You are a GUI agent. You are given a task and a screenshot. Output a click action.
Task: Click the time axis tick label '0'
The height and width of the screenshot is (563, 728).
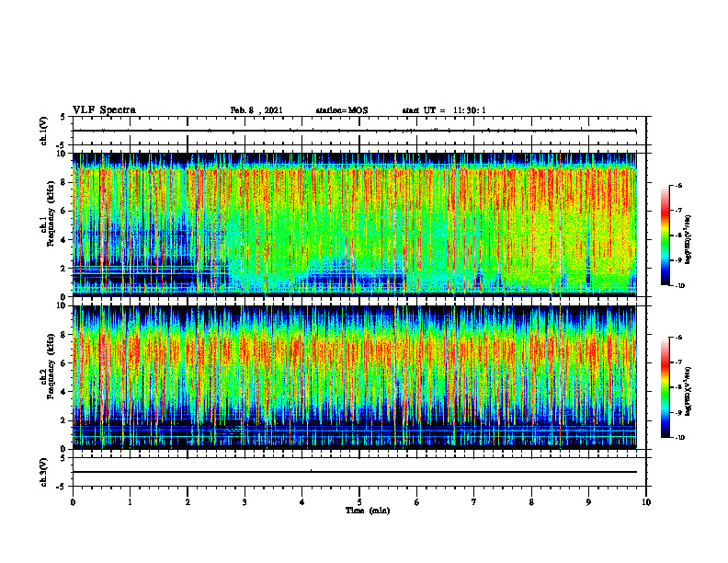[x=73, y=502]
